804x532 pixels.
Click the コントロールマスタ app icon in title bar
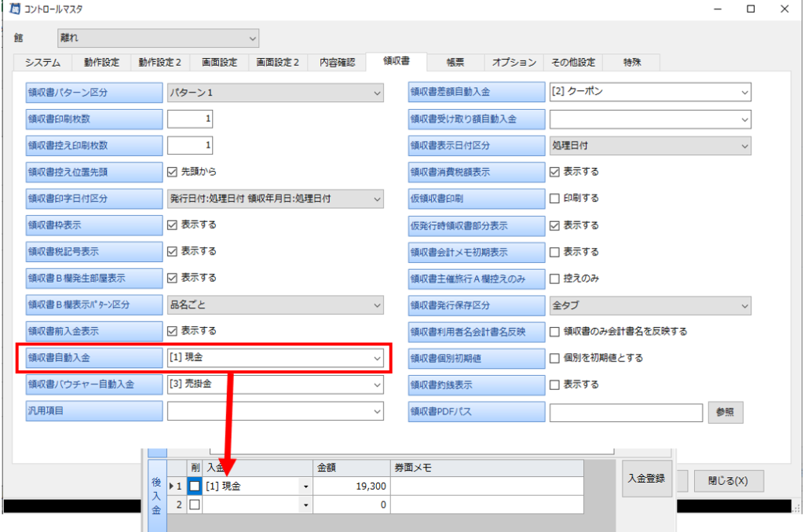(x=13, y=9)
